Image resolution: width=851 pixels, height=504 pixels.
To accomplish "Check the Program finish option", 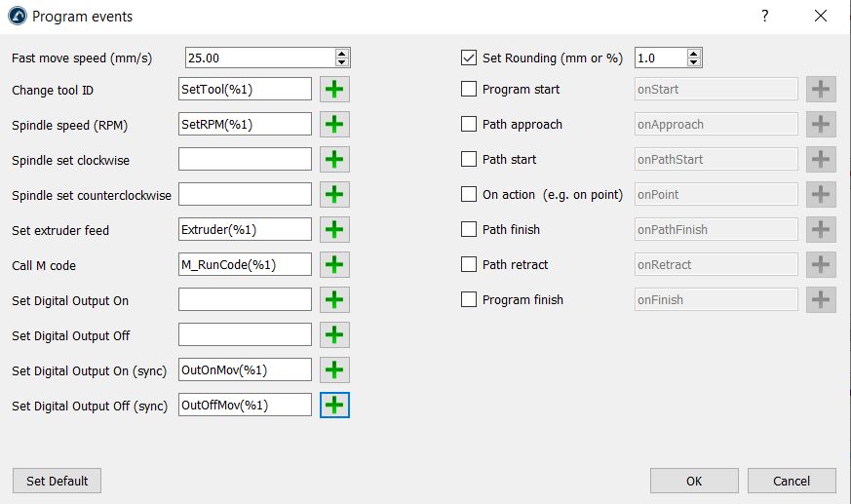I will pos(469,300).
